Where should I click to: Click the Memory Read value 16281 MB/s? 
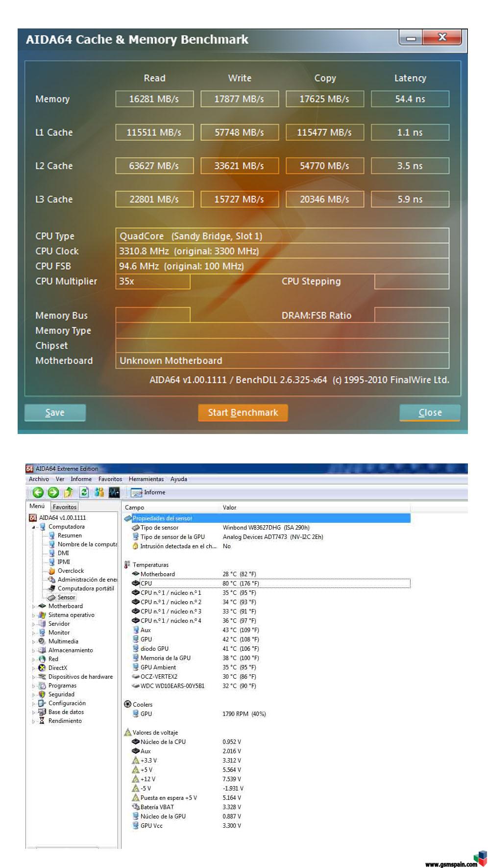(x=154, y=99)
